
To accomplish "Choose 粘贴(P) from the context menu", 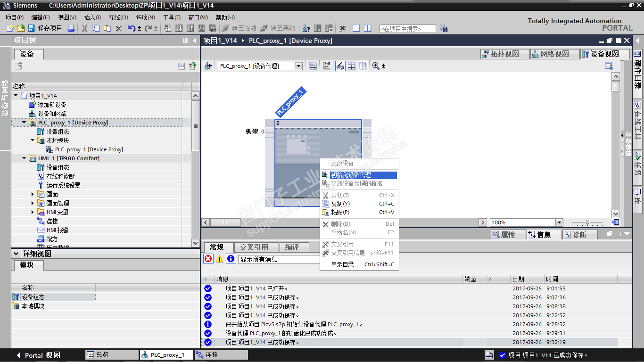I will point(359,212).
